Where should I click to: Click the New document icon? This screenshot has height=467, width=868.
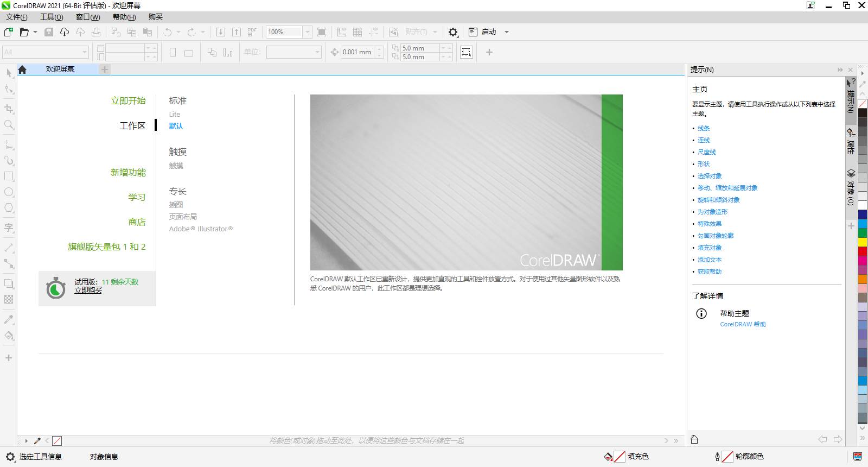coord(9,32)
